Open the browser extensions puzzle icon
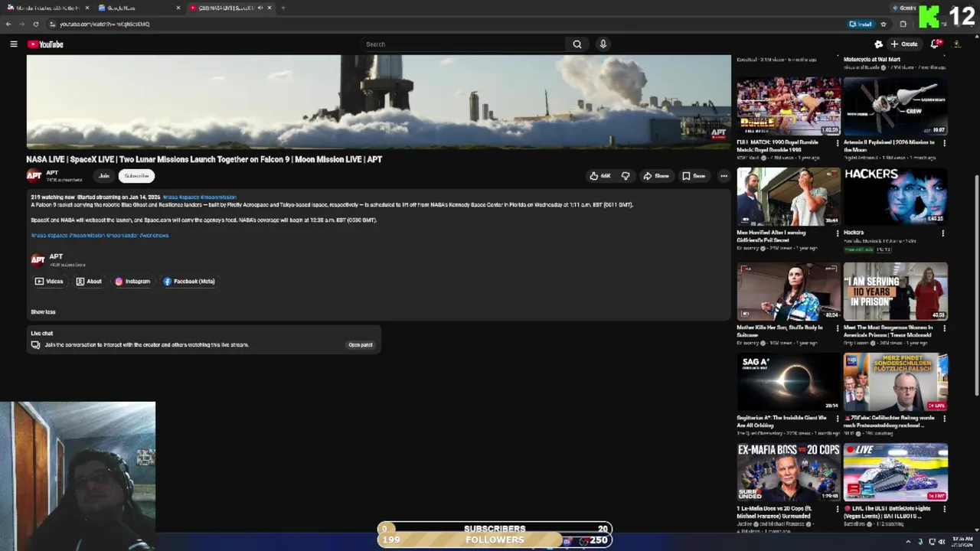The image size is (980, 551). point(903,24)
